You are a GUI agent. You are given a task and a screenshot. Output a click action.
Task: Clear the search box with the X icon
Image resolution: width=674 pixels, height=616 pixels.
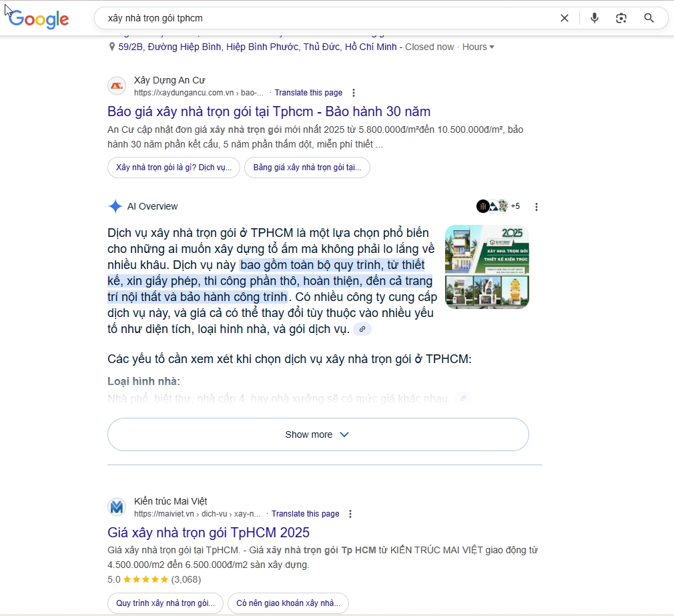(565, 18)
